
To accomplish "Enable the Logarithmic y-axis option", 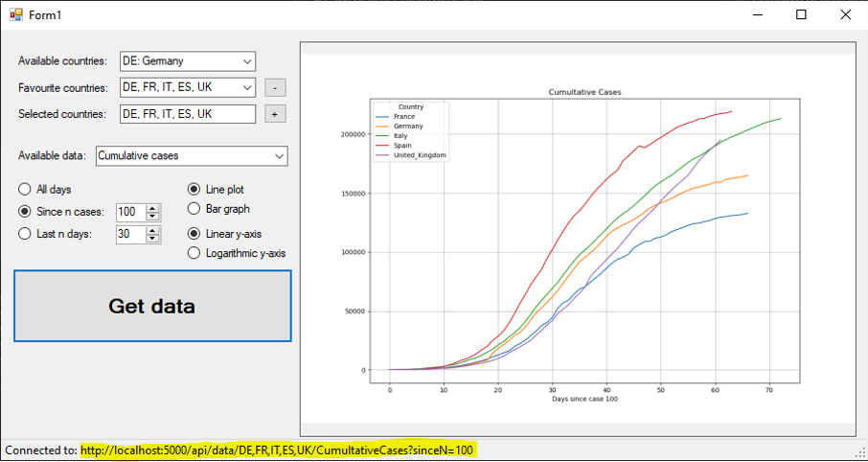I will tap(194, 253).
